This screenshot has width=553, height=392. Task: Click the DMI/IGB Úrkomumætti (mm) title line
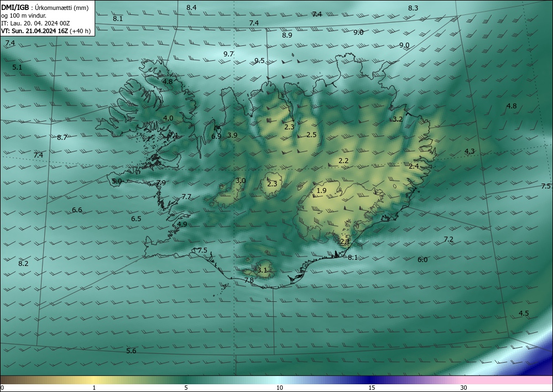click(x=45, y=8)
